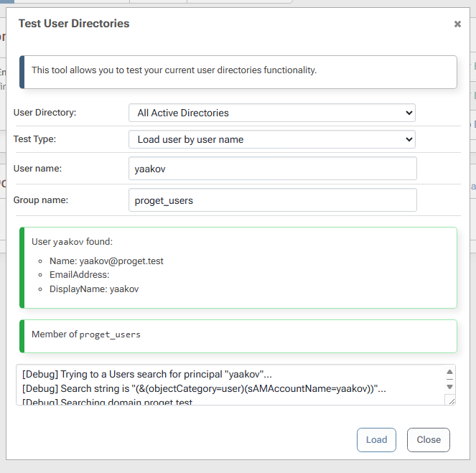Screen dimensions: 476x473
Task: Select the 'Name: yaakov@proget.test' result line
Action: (106, 261)
